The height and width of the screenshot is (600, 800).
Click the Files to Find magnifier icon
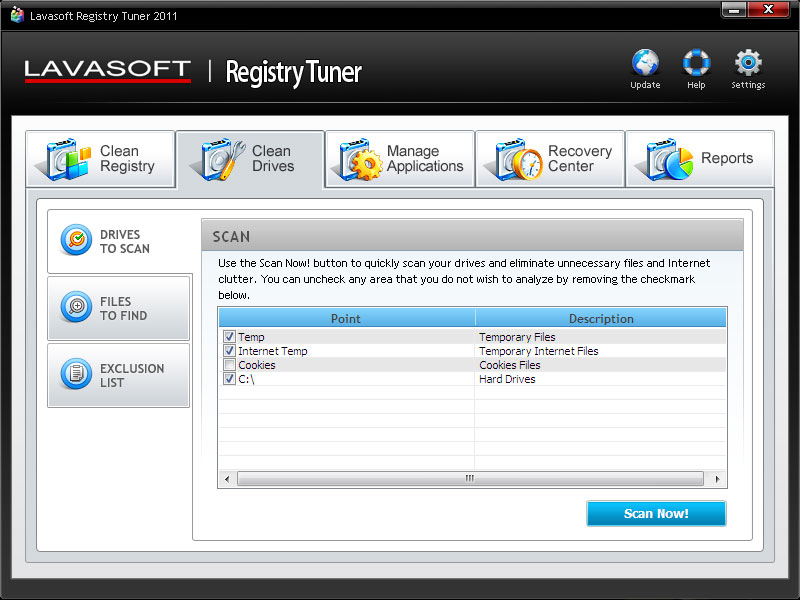pyautogui.click(x=76, y=307)
